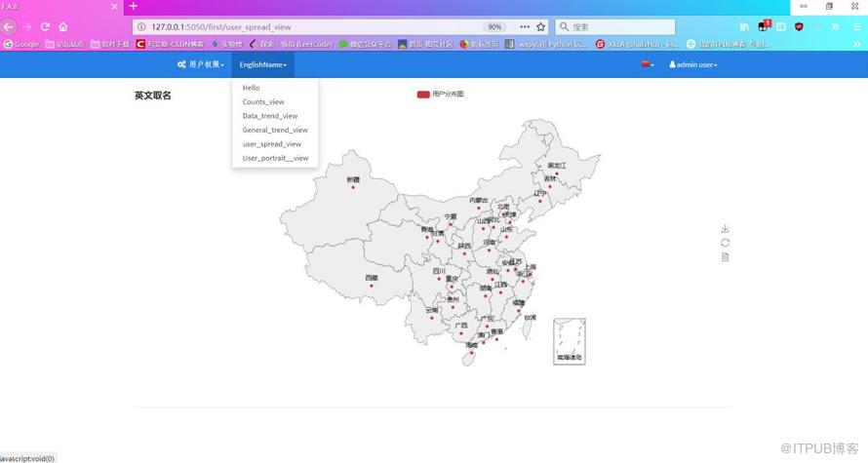This screenshot has height=463, width=868.
Task: Open the admin user account dropdown
Action: tap(693, 64)
